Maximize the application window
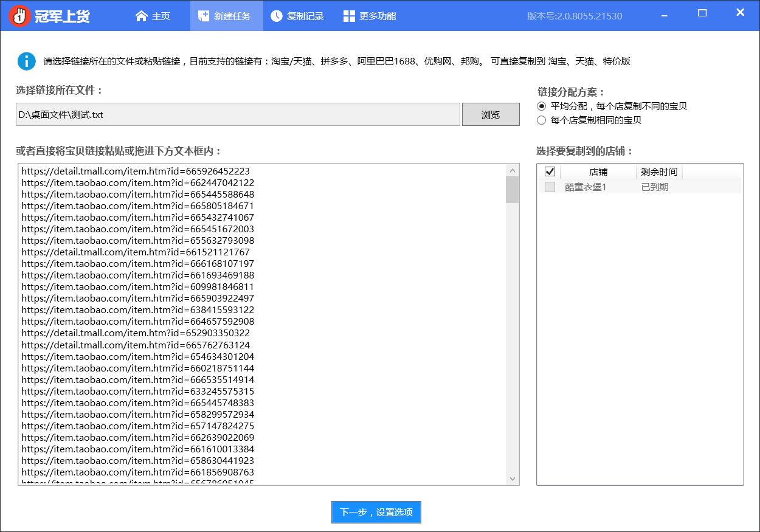Image resolution: width=760 pixels, height=532 pixels. coord(702,13)
